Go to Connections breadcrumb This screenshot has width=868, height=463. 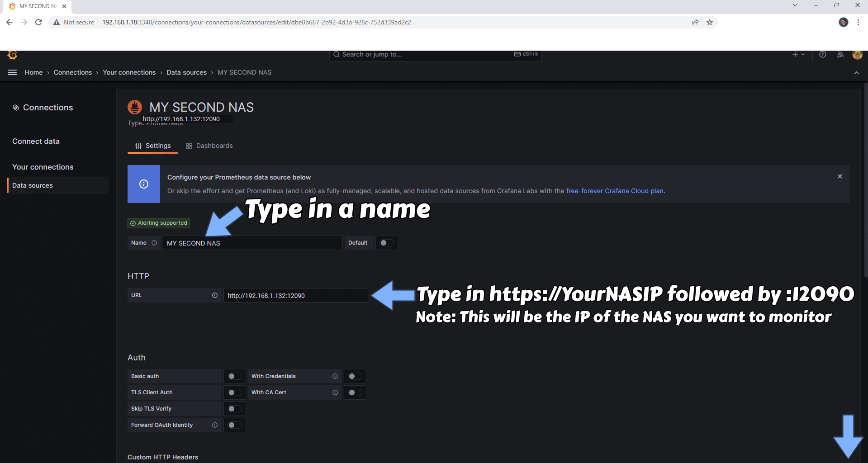[x=73, y=72]
